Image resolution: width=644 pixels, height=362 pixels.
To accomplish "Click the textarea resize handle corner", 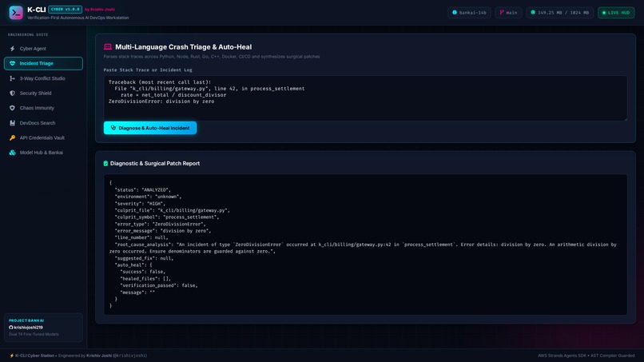I will coord(625,119).
